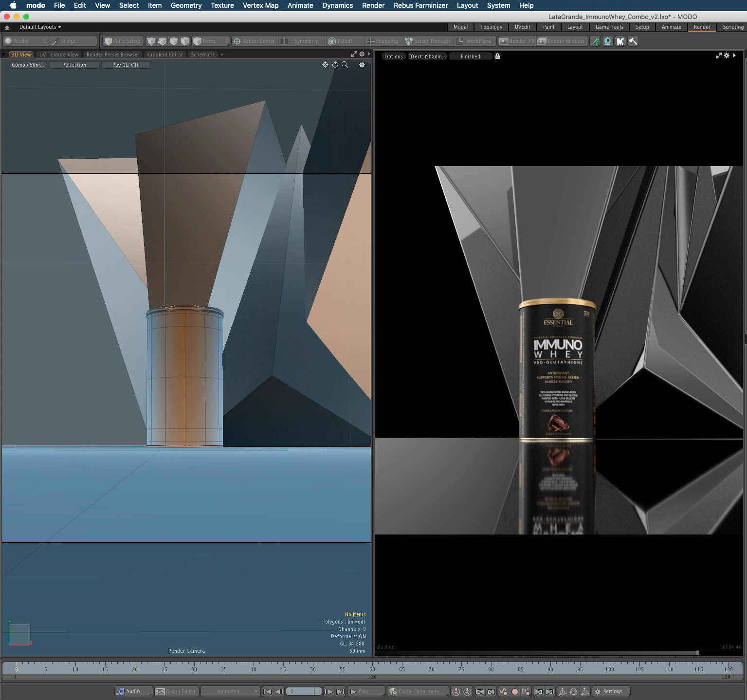Click the Render F9 button
747x700 pixels.
click(x=517, y=41)
